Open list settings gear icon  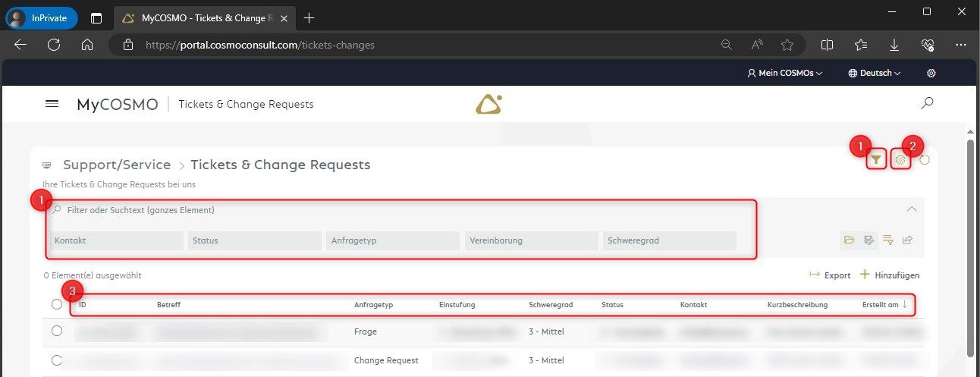tap(900, 159)
